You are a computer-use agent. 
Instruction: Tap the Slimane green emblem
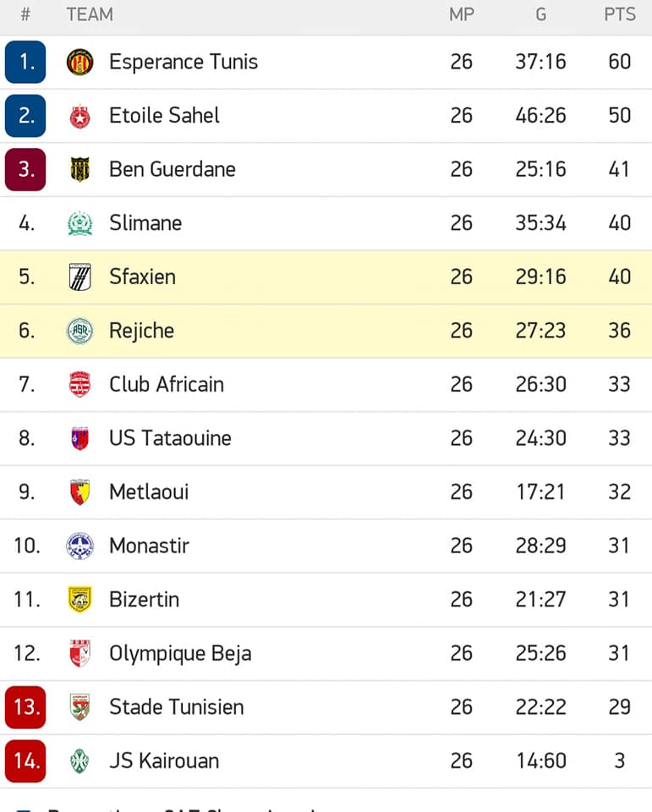(79, 223)
